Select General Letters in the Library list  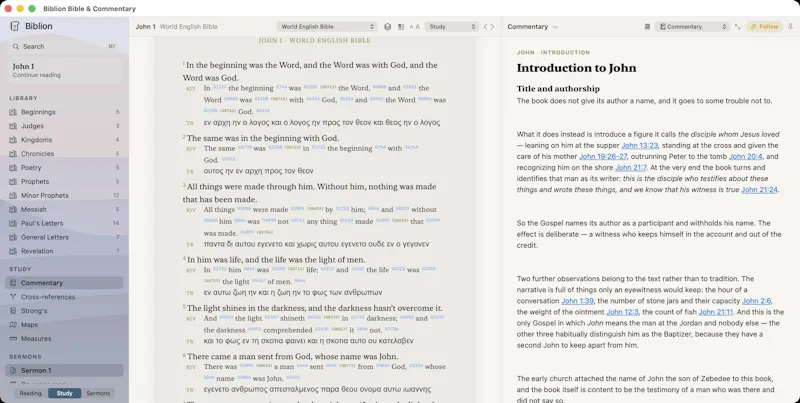tap(64, 237)
